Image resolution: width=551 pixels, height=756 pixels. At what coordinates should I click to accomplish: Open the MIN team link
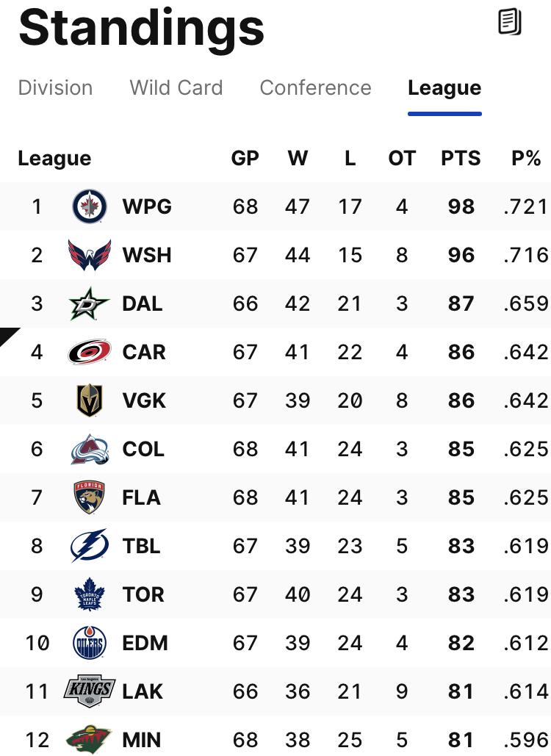pyautogui.click(x=141, y=740)
